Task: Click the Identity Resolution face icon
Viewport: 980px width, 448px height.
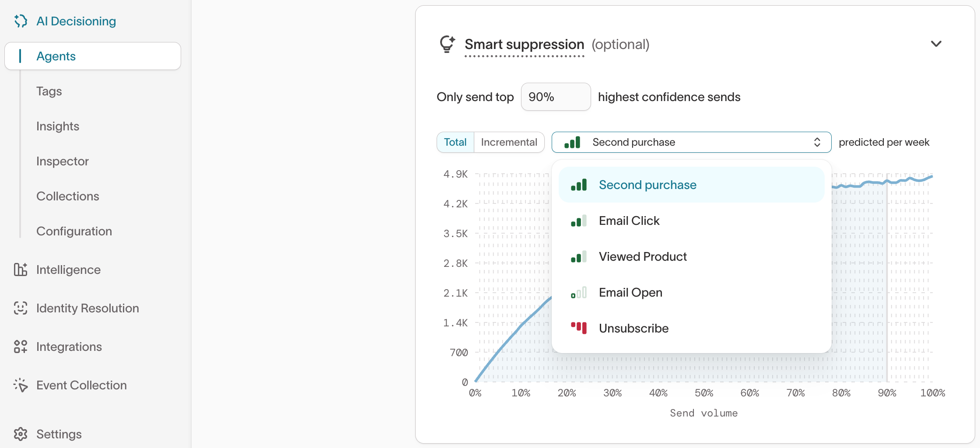Action: [21, 308]
